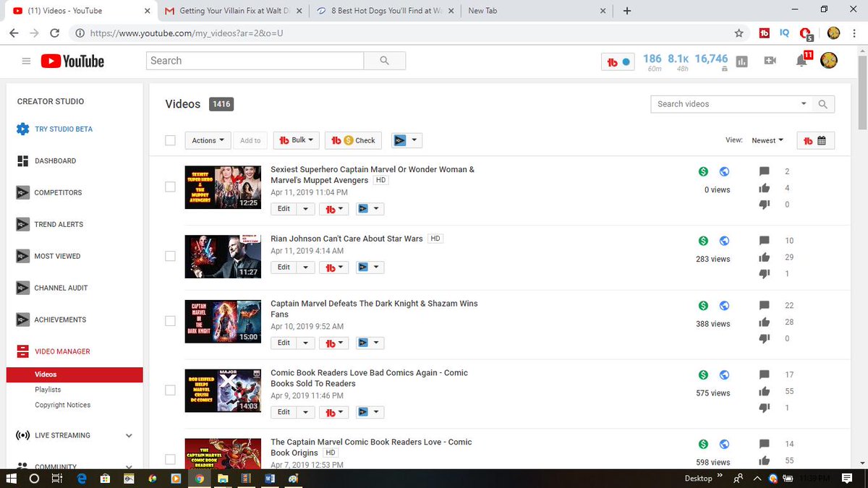
Task: Open Playlists under Video Manager
Action: click(x=48, y=390)
